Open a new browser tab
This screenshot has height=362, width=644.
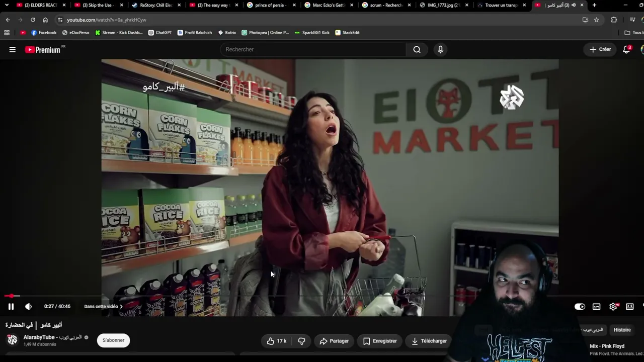pos(594,5)
